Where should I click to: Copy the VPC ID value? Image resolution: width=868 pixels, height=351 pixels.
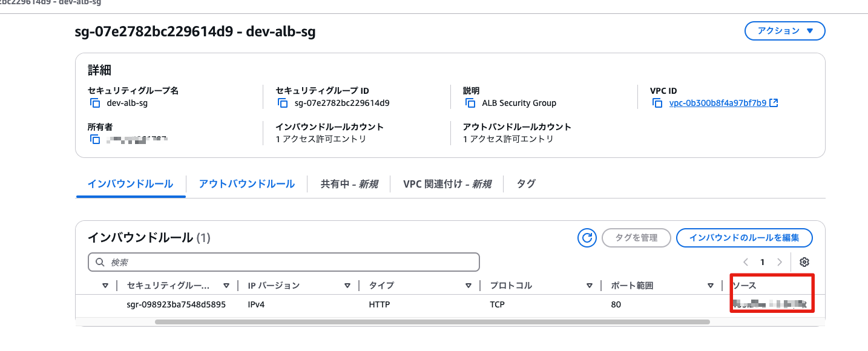(x=658, y=103)
